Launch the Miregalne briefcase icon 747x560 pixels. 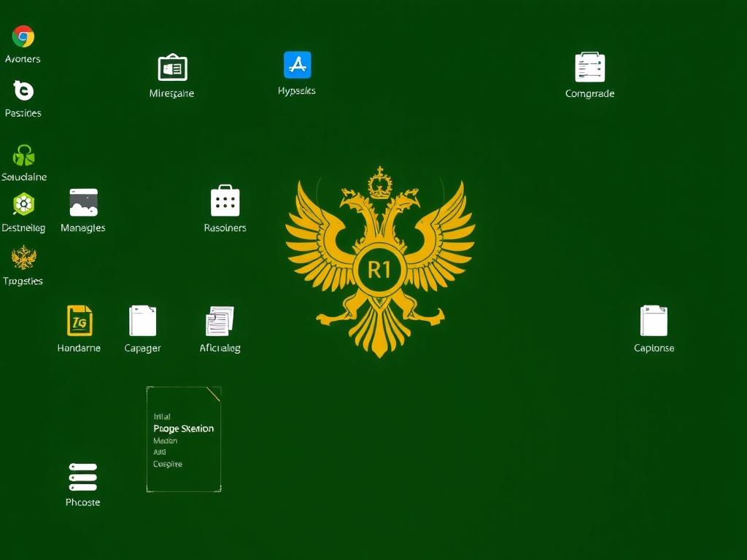(172, 69)
